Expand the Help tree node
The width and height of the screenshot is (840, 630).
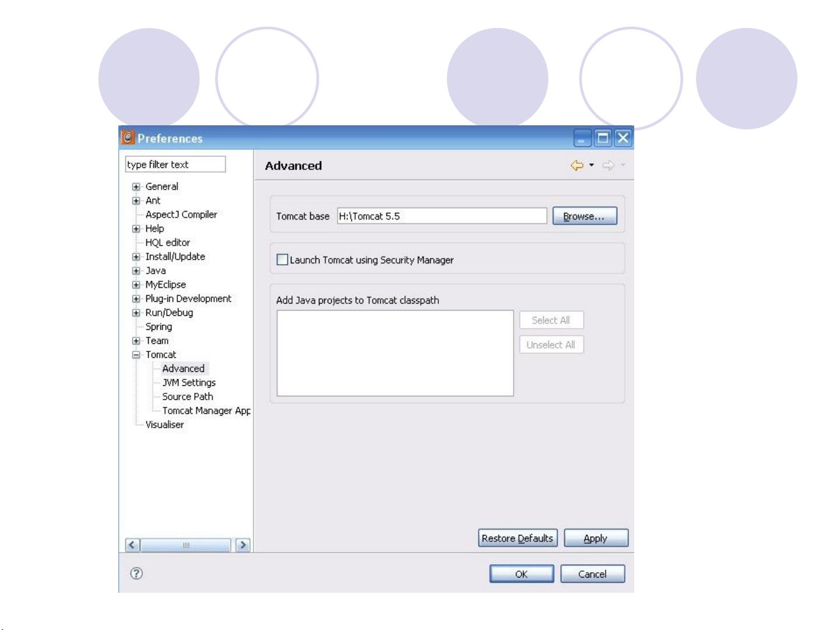pos(136,229)
